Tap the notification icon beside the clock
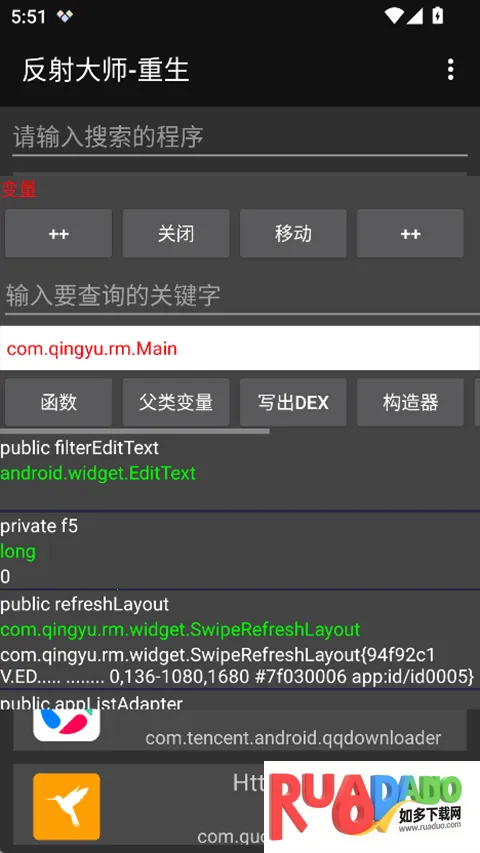 point(65,16)
